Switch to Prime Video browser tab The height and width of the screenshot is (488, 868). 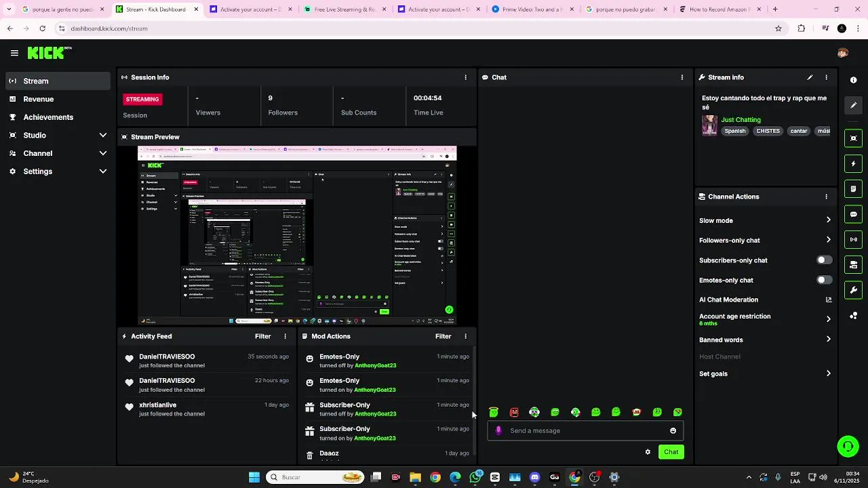click(533, 9)
